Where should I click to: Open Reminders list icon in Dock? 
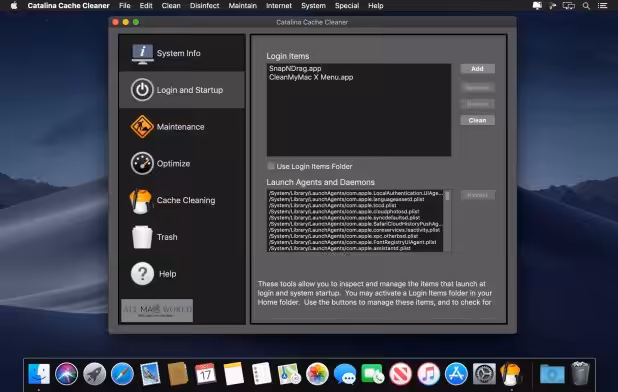pos(262,373)
